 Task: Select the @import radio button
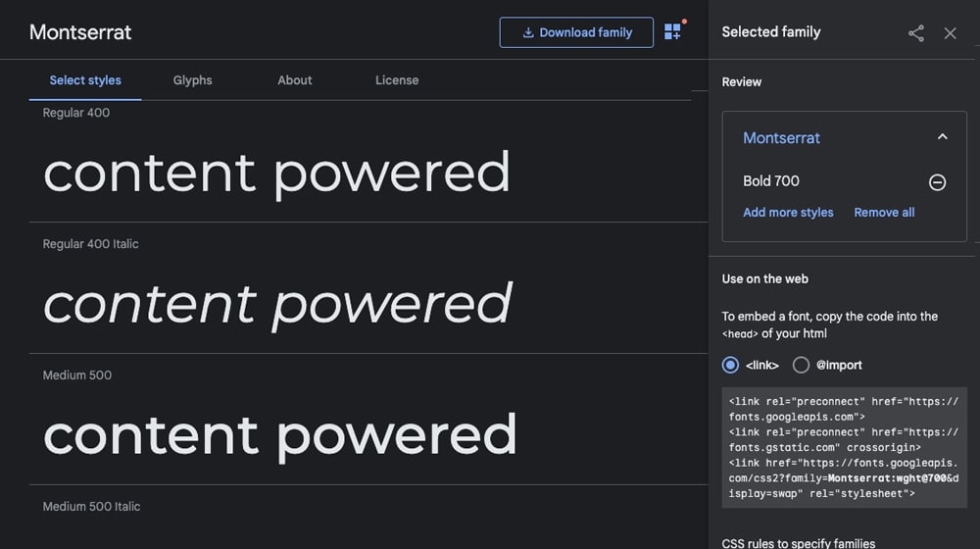(x=801, y=365)
